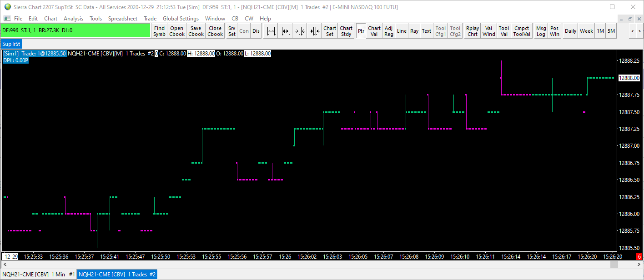
Task: Open Srv Set server settings
Action: tap(232, 31)
